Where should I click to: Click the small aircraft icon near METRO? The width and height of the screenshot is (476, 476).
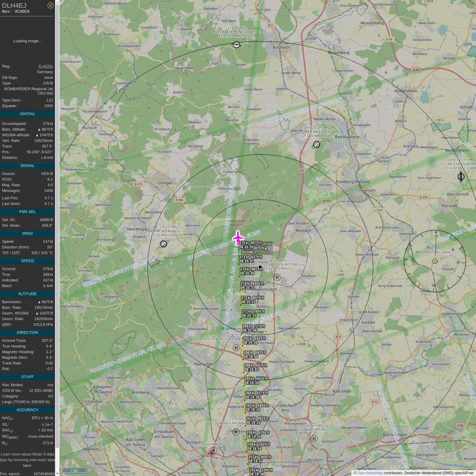coord(453,250)
